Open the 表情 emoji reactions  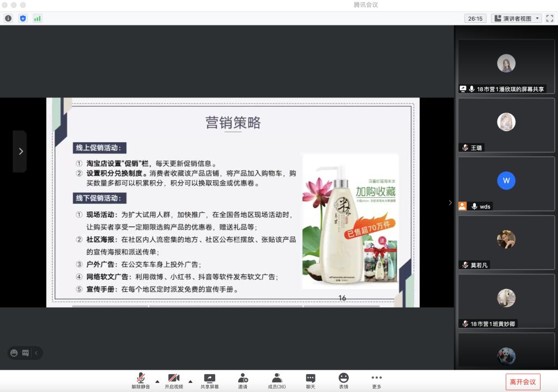click(343, 381)
